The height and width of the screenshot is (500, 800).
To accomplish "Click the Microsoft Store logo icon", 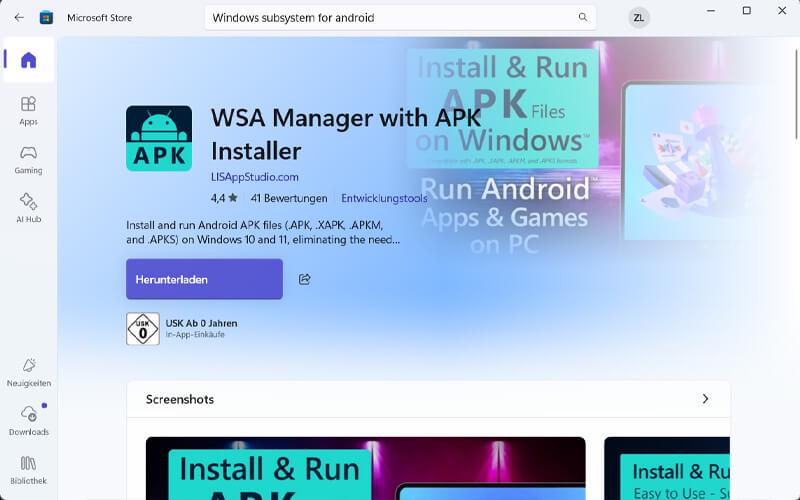I will coord(46,18).
